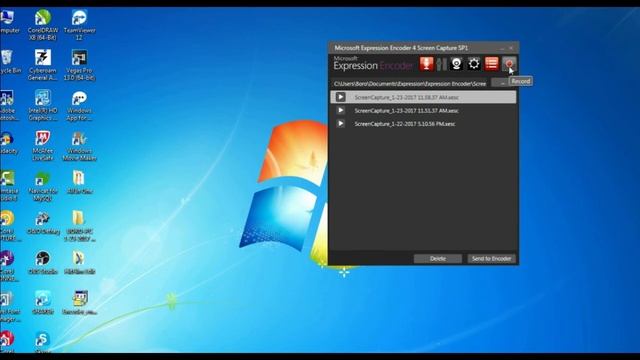Play the 1-22-2017 5.10.56 PM capture
Image resolution: width=640 pixels, height=360 pixels.
coord(340,123)
